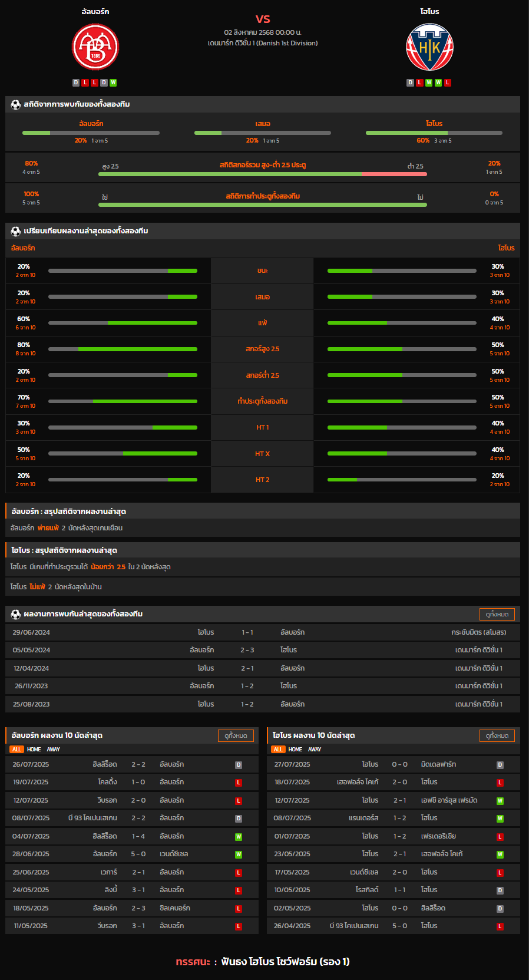The image size is (529, 980).
Task: Click the 26/11/2023 match date
Action: coord(31,686)
